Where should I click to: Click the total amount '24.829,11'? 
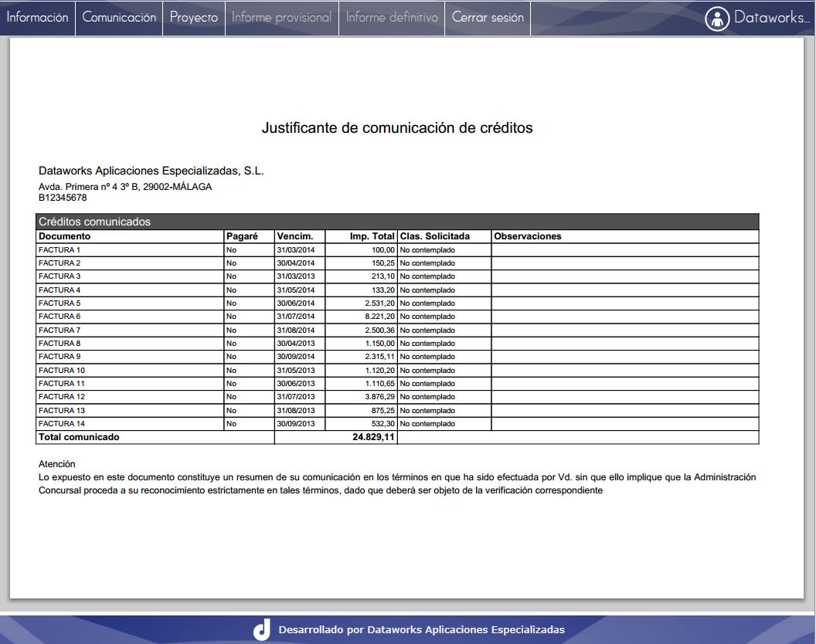click(x=373, y=437)
